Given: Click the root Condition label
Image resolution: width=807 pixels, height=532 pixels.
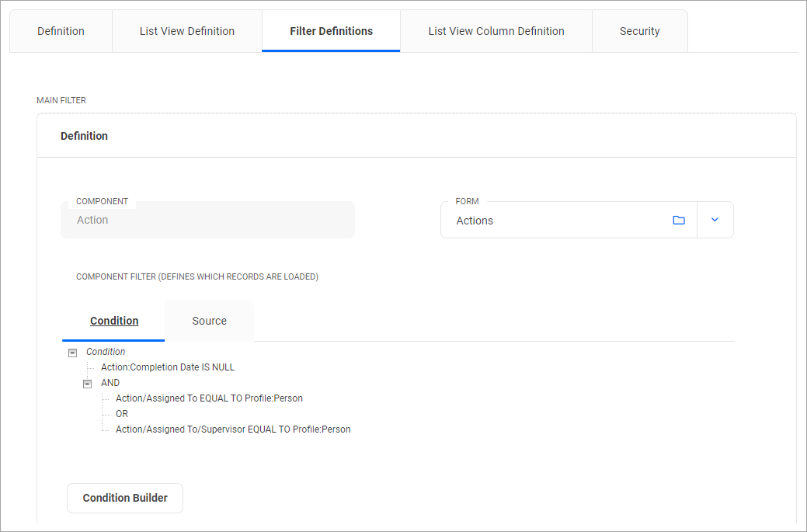Looking at the screenshot, I should [106, 352].
